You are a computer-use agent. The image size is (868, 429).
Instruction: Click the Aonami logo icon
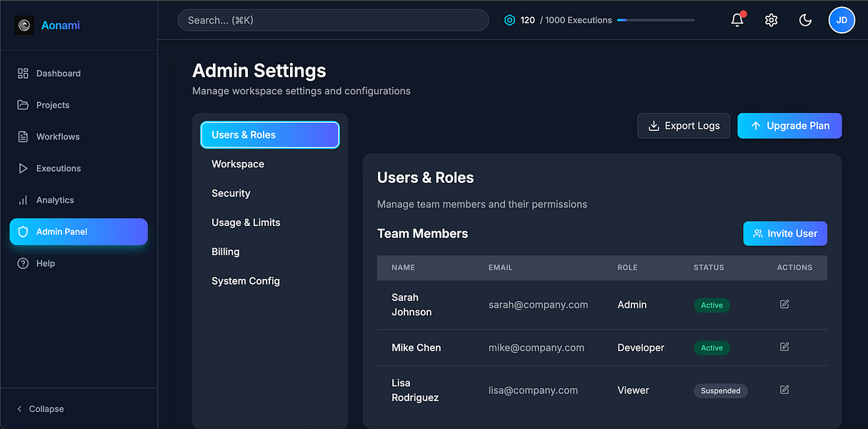24,26
